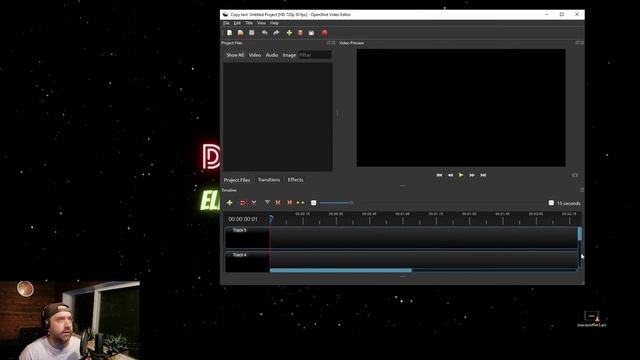Play the video preview

(x=461, y=175)
